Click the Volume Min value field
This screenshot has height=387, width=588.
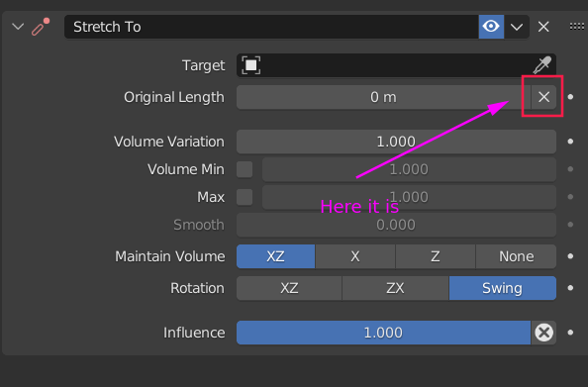(409, 169)
